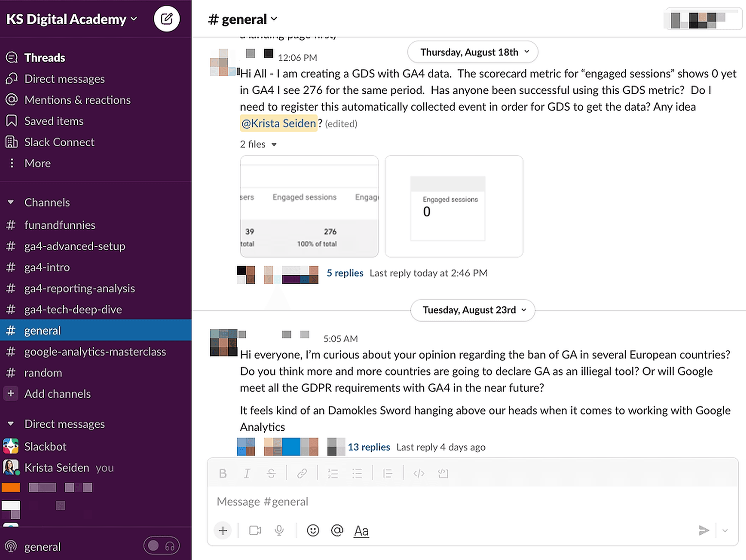View the 13 replies thread

[369, 447]
